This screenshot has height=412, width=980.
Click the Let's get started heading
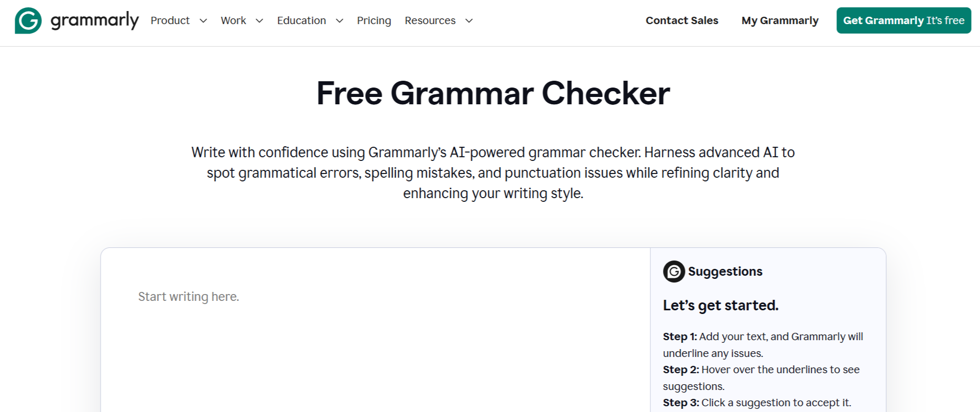point(721,306)
